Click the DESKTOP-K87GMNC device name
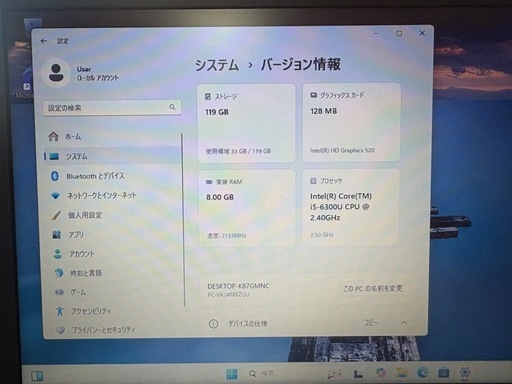This screenshot has height=384, width=512. pos(238,286)
